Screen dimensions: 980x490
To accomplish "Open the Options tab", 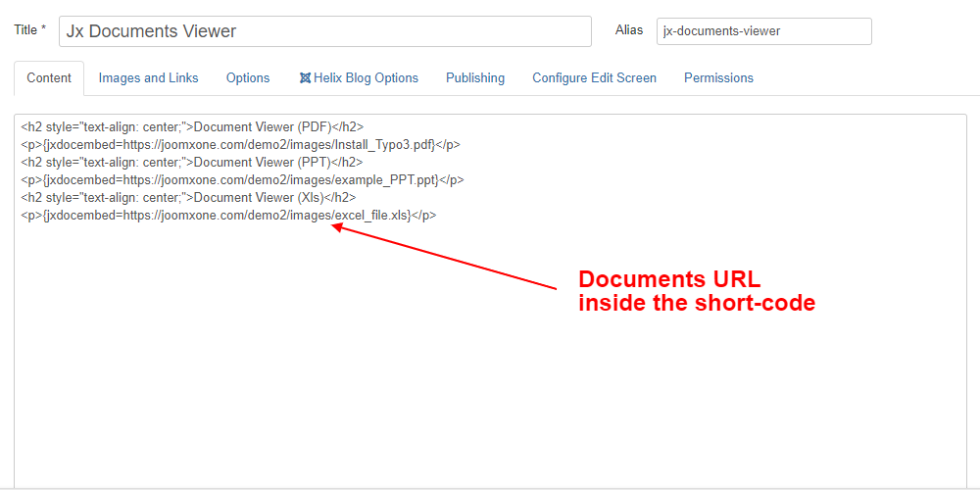I will pos(248,78).
